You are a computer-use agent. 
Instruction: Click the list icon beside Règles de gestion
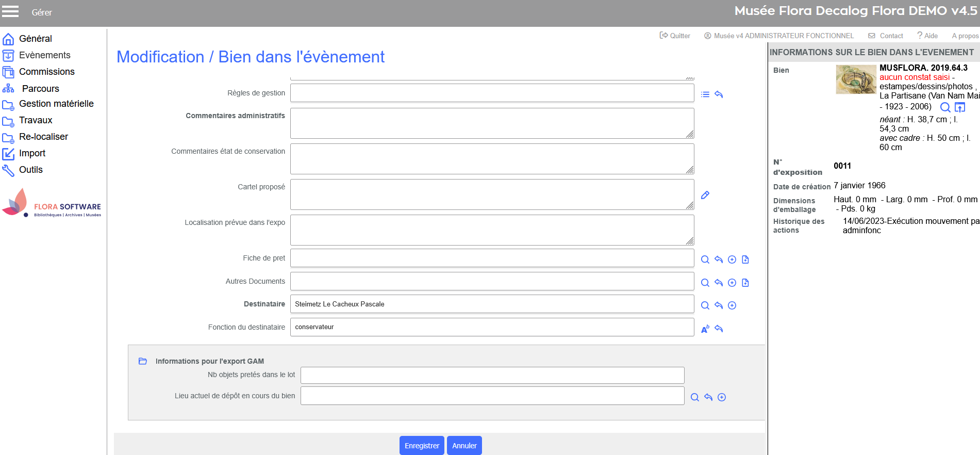[705, 94]
